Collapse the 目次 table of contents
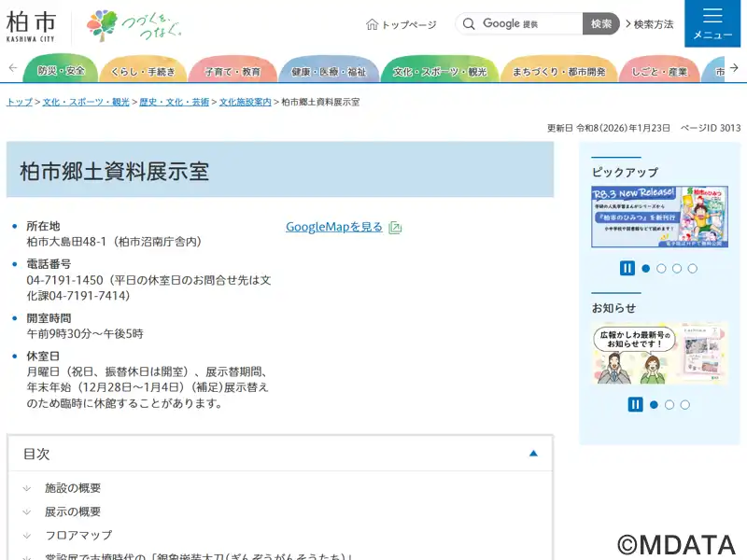Image resolution: width=747 pixels, height=560 pixels. [x=533, y=454]
